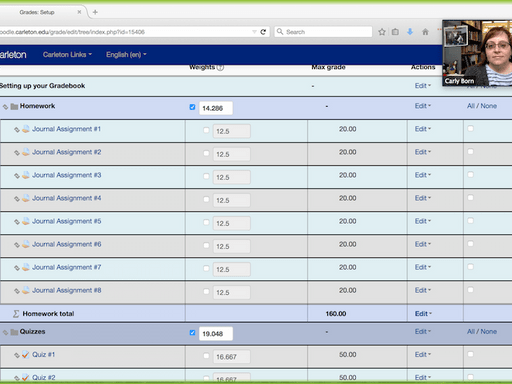This screenshot has height=384, width=512.
Task: Click the Homework folder icon
Action: coord(14,107)
